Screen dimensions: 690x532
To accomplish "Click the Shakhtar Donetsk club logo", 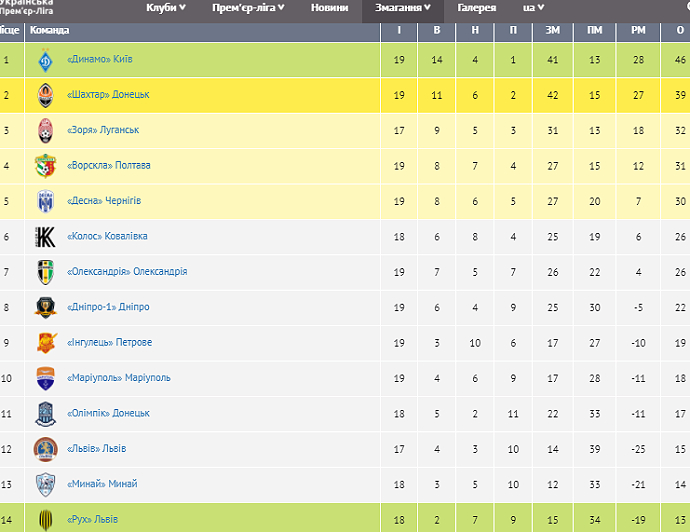I will pos(44,95).
